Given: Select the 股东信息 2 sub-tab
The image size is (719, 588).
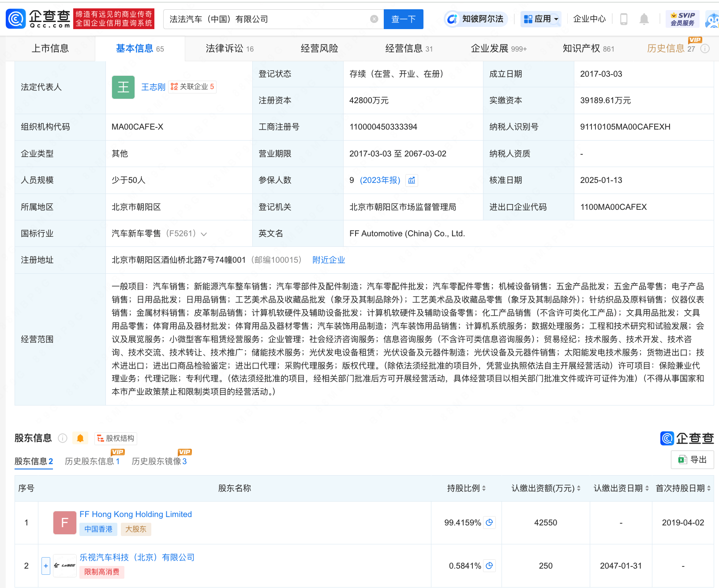Looking at the screenshot, I should 34,461.
